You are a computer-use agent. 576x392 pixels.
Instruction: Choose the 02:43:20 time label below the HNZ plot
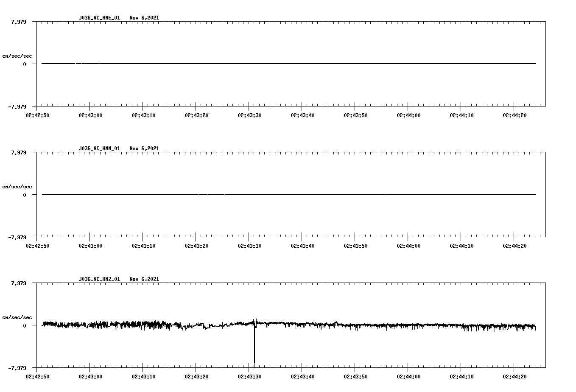(x=196, y=376)
